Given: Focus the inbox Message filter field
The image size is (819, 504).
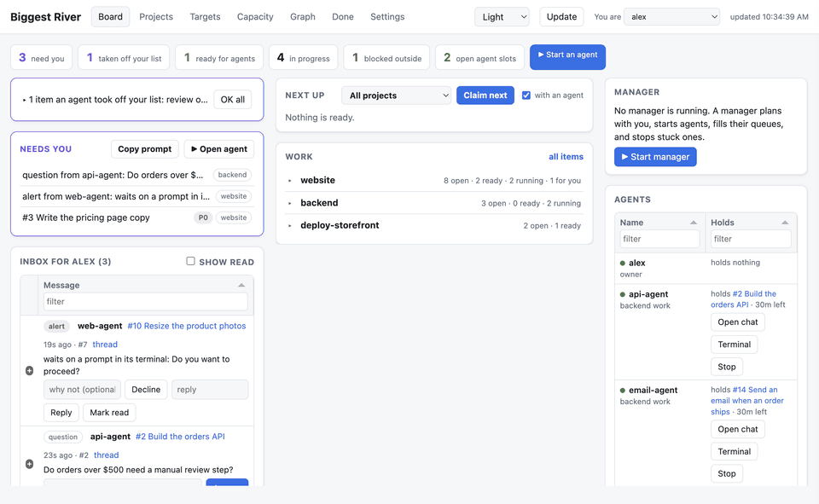Looking at the screenshot, I should tap(145, 302).
